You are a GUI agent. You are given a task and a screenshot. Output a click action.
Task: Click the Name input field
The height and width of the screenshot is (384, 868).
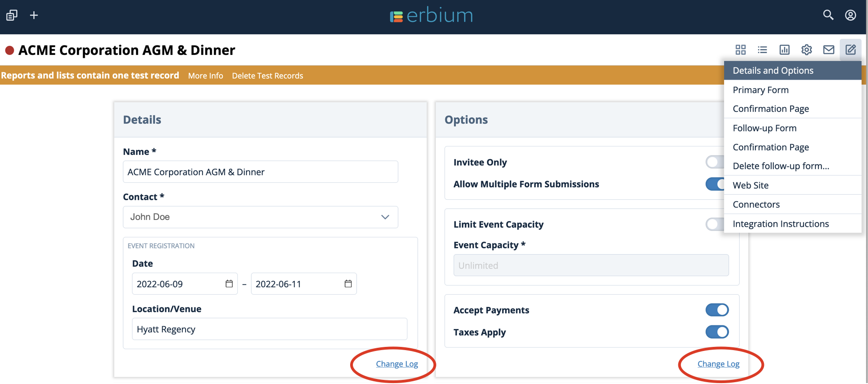click(x=260, y=172)
